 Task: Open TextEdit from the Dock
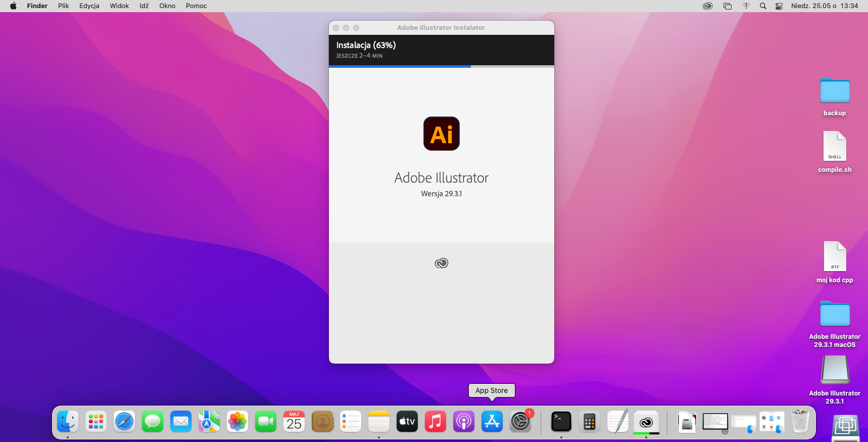[x=617, y=421]
